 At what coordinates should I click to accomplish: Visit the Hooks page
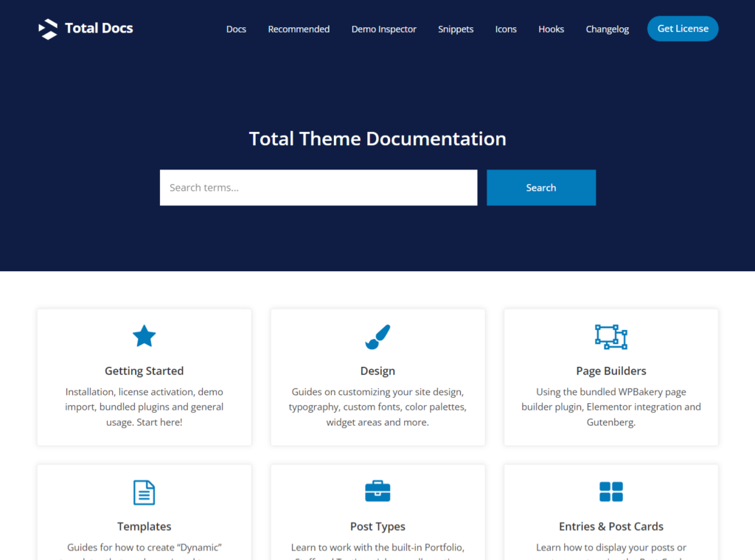click(551, 29)
